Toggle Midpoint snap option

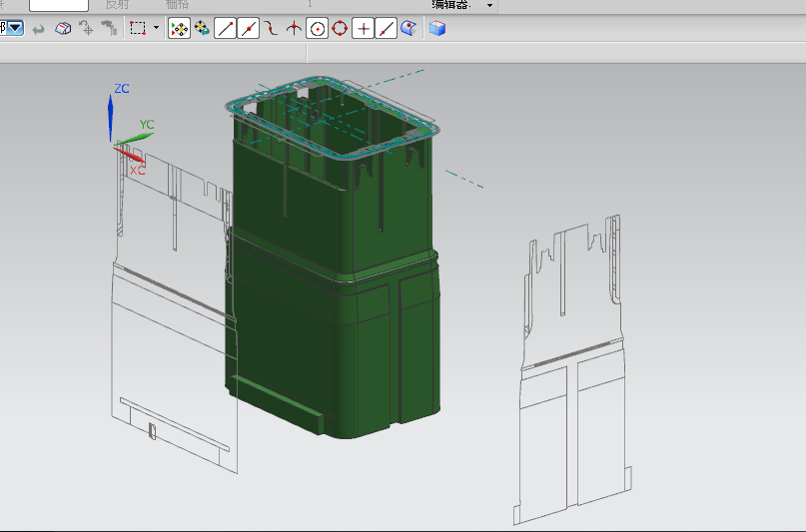(249, 29)
